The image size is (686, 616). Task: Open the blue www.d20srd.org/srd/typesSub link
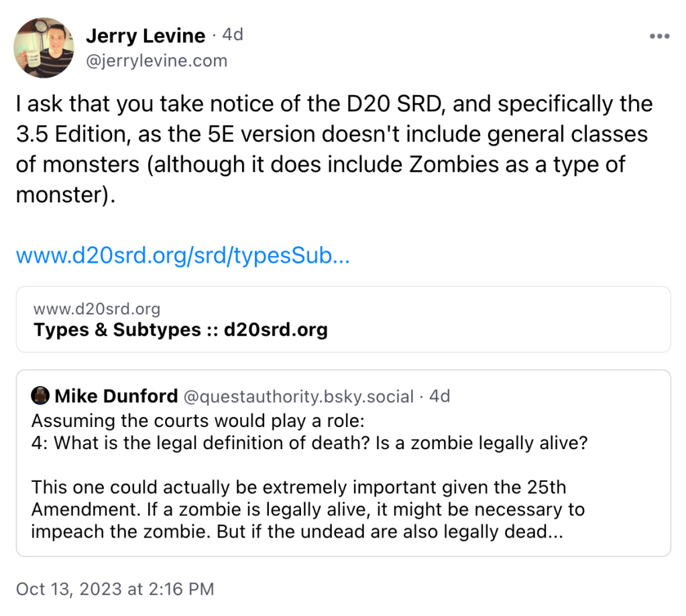coord(182,255)
